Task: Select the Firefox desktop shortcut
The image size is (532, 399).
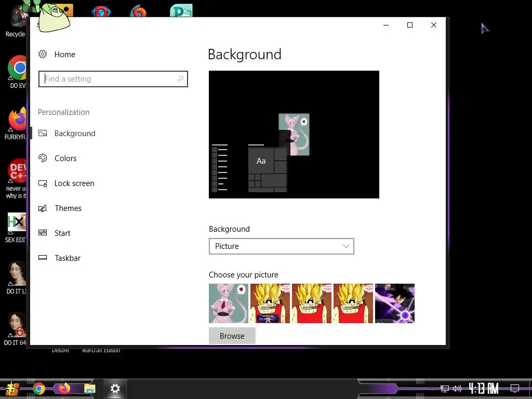Action: pos(16,124)
